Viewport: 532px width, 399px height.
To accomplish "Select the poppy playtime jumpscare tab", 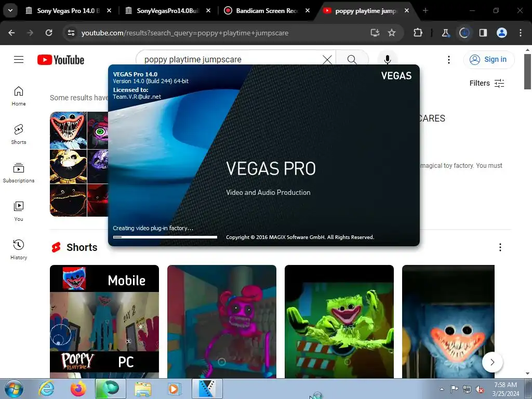I will point(366,11).
